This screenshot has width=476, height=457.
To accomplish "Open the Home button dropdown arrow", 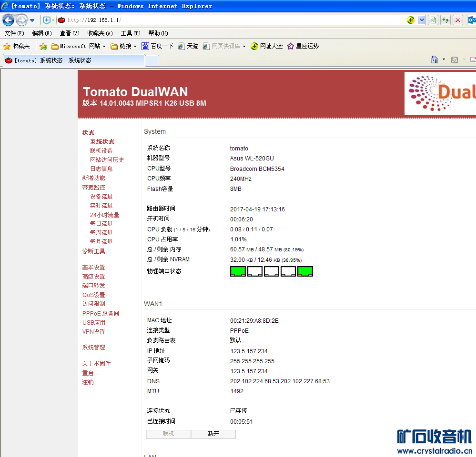I will click(444, 60).
